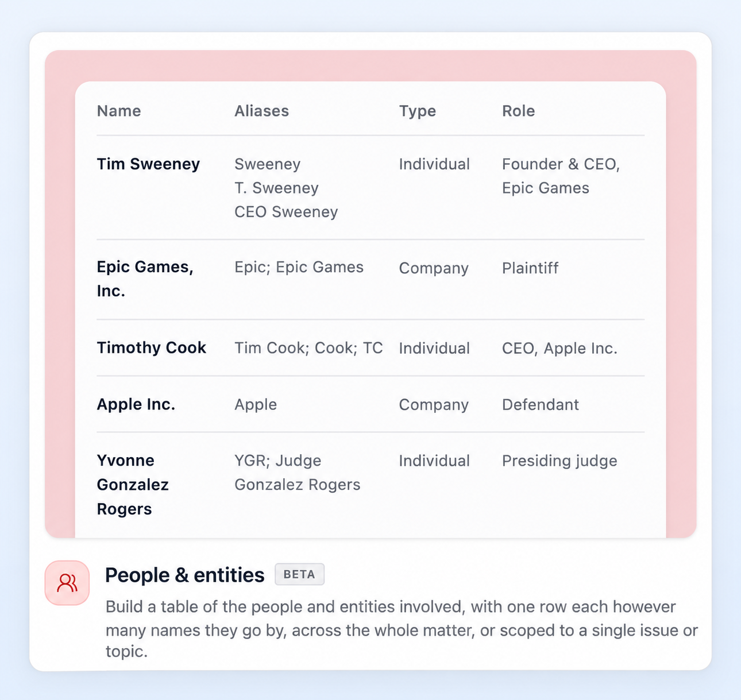Screen dimensions: 741x700
Task: Select the Name column header
Action: click(118, 111)
